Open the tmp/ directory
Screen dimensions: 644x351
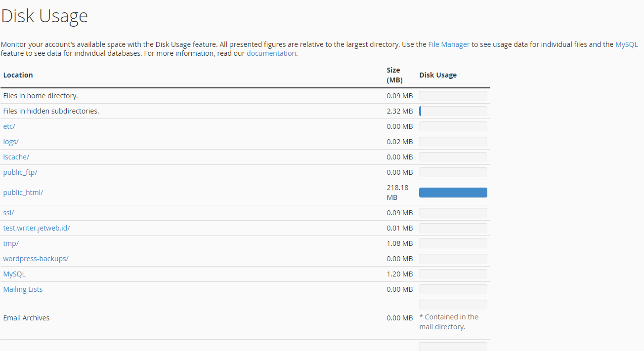(10, 243)
